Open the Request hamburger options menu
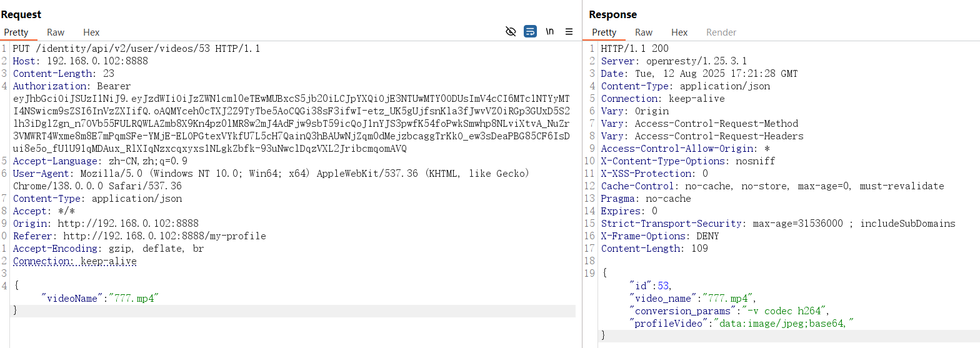The height and width of the screenshot is (348, 980). click(569, 31)
